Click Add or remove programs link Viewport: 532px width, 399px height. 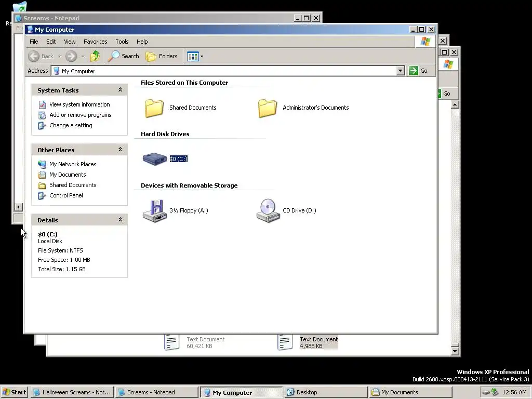(x=81, y=115)
